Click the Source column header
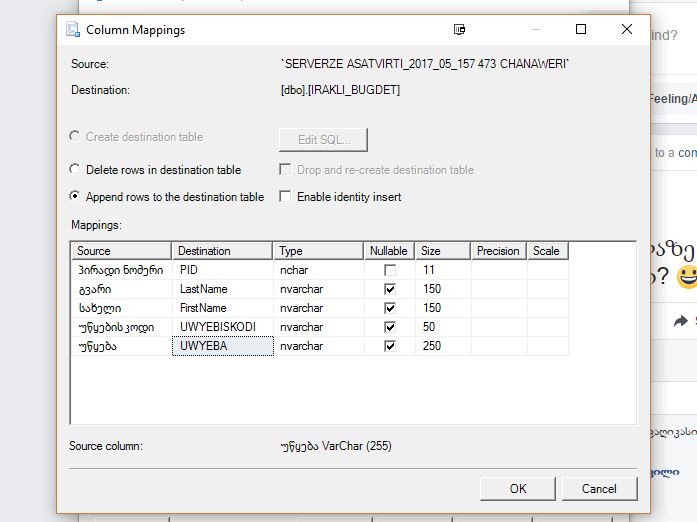This screenshot has height=522, width=697. click(x=121, y=251)
